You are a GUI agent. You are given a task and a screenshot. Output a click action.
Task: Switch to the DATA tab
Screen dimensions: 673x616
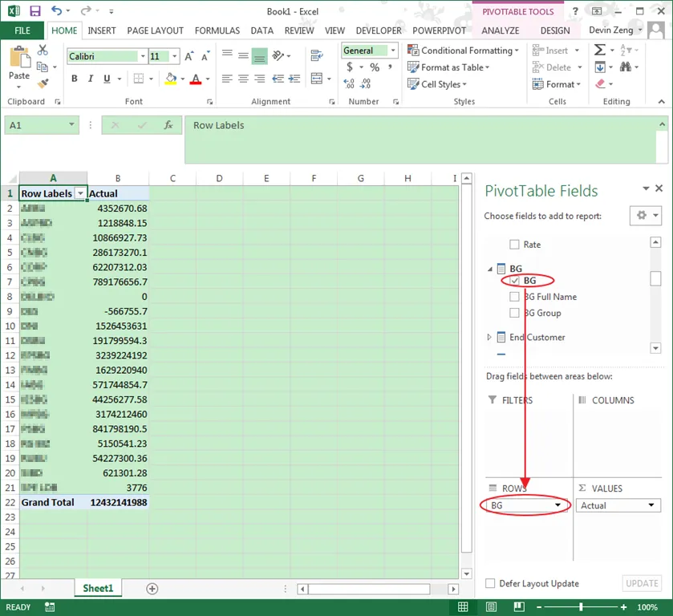261,30
